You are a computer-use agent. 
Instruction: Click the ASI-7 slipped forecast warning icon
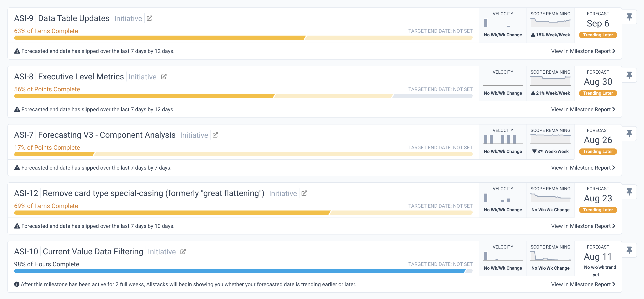pos(17,168)
